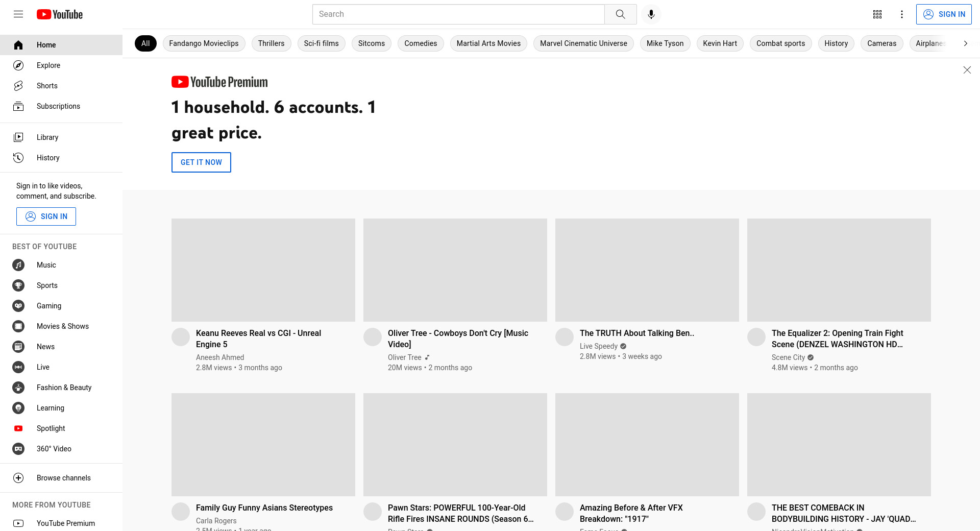This screenshot has width=980, height=531.
Task: Select the Marvel Cinematic Universe chip
Action: (x=583, y=43)
